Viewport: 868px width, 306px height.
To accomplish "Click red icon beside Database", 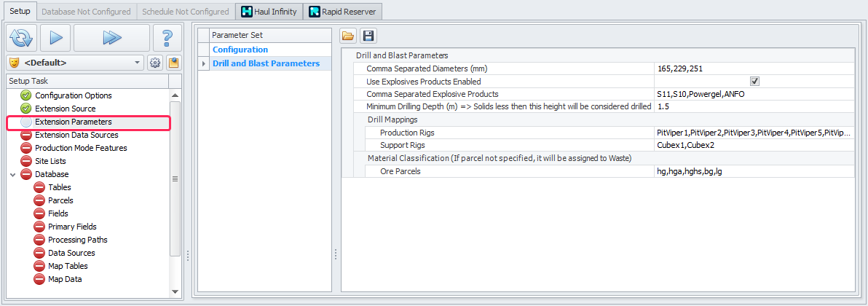I will click(26, 174).
